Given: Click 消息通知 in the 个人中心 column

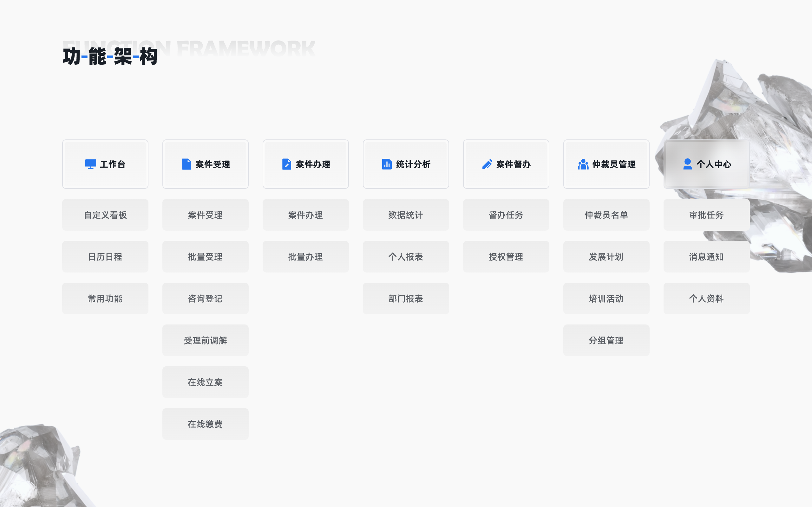Looking at the screenshot, I should tap(706, 257).
